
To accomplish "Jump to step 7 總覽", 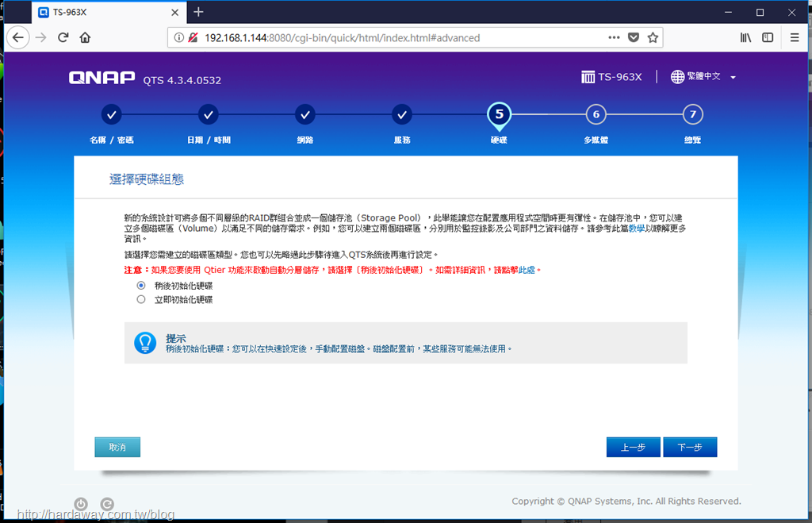I will point(693,114).
